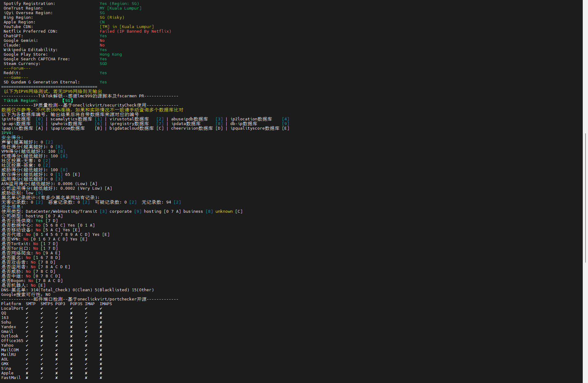Select 'Google Search CAPTCHA Free:' label
Screen dimensions: 588x383
(x=37, y=59)
